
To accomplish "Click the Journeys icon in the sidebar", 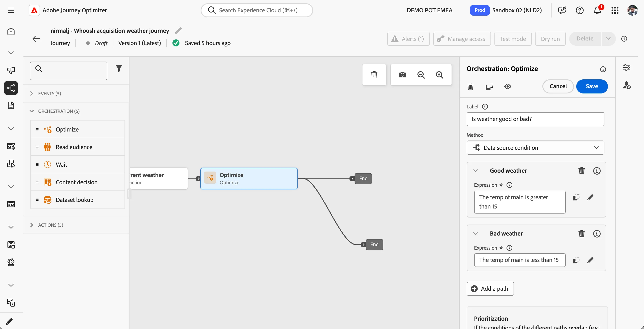I will (x=11, y=88).
